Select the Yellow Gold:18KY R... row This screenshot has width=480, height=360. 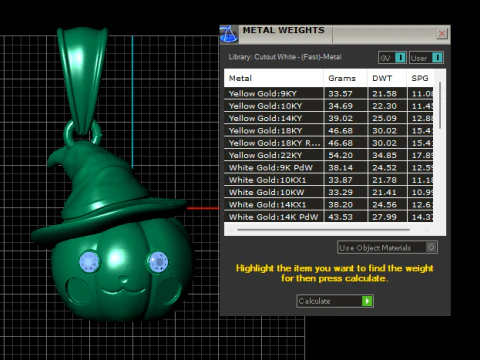[x=329, y=143]
